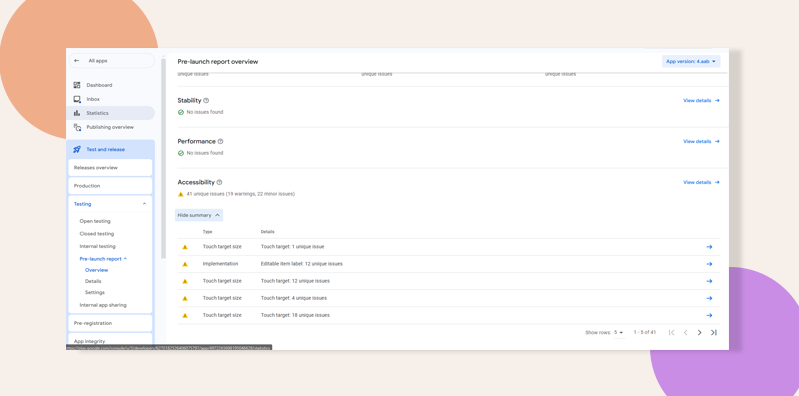
Task: Open Production in the sidebar
Action: click(x=110, y=186)
